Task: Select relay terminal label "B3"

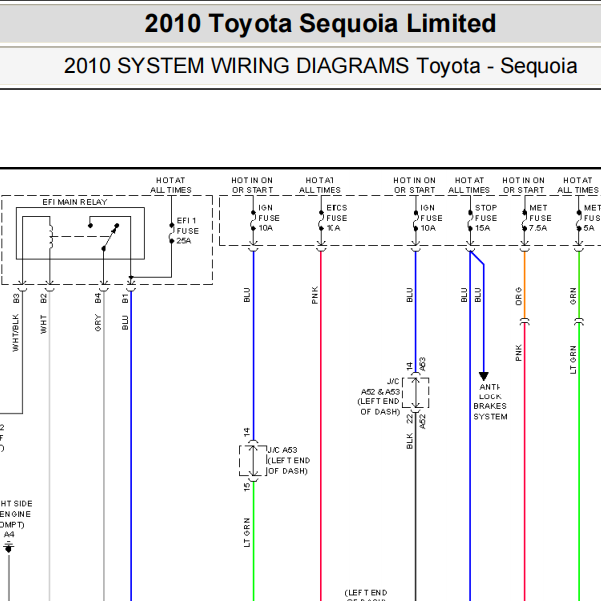Action: (16, 298)
